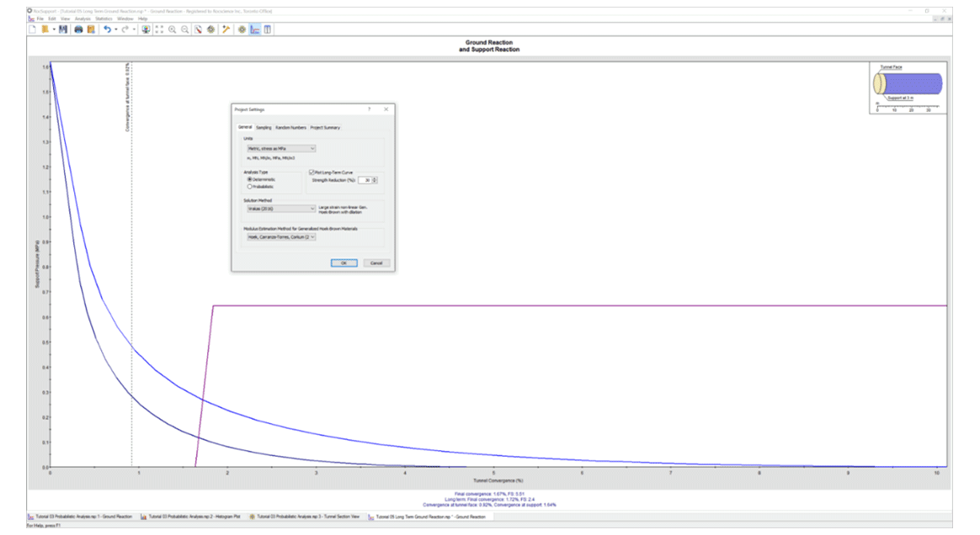Open the Edit menu
Viewport: 980px width, 535px height.
[52, 19]
